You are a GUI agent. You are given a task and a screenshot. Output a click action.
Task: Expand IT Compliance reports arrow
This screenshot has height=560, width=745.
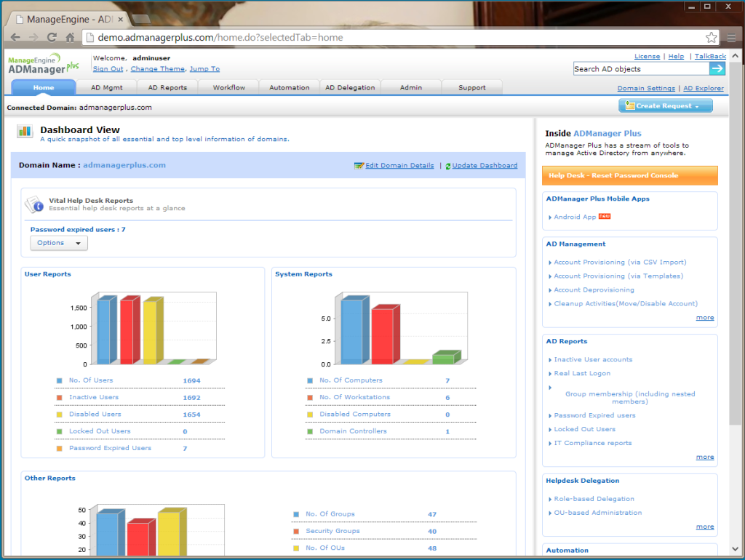coord(550,443)
